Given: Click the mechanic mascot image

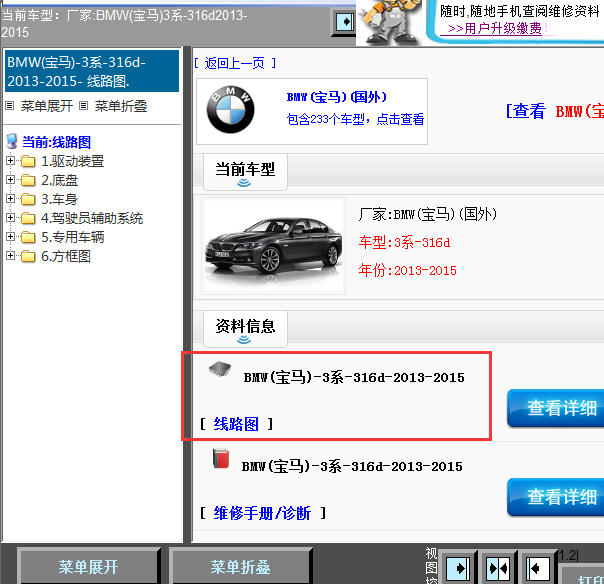Looking at the screenshot, I should pyautogui.click(x=389, y=22).
